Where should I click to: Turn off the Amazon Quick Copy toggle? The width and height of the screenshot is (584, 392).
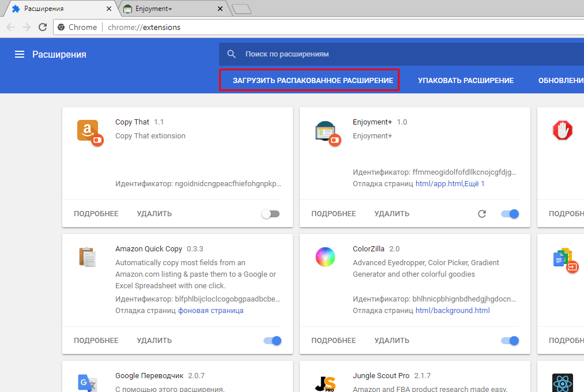[272, 341]
